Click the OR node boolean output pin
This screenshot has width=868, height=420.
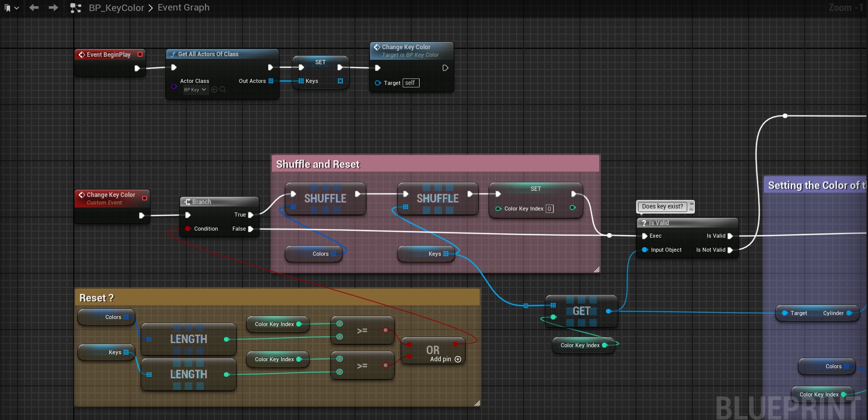pyautogui.click(x=455, y=344)
